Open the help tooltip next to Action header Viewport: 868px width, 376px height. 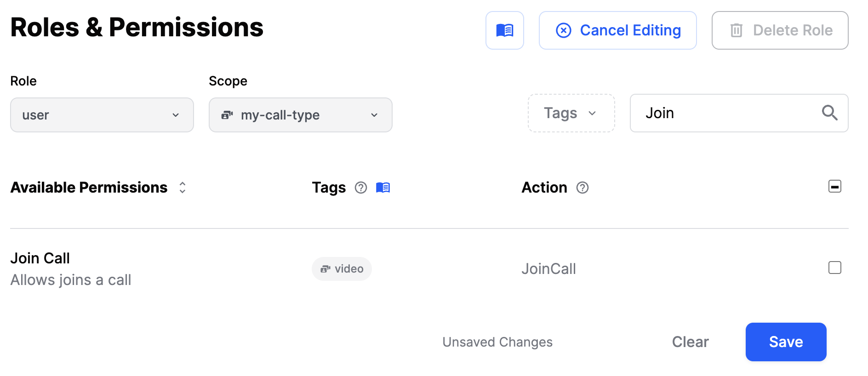(x=582, y=188)
